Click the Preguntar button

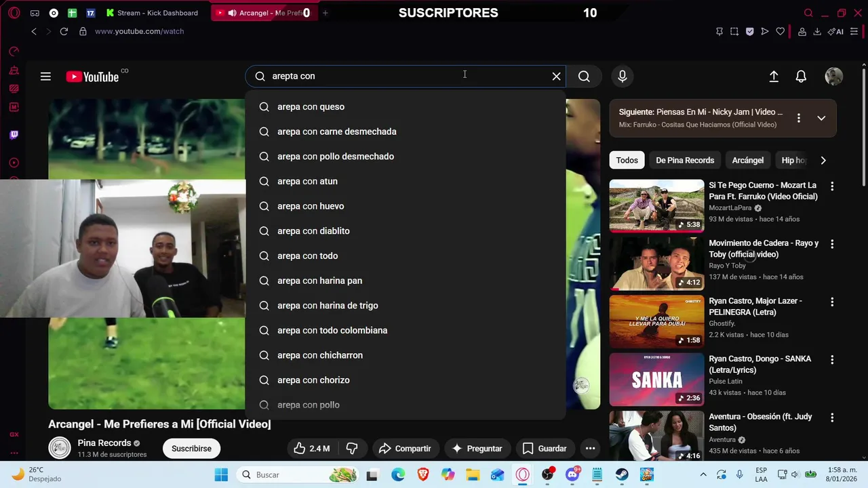(x=477, y=449)
